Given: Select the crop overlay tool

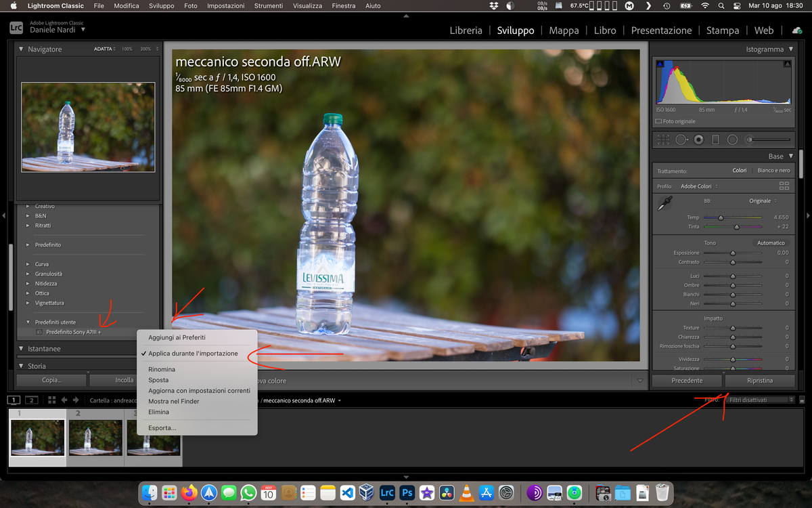Looking at the screenshot, I should (x=664, y=140).
